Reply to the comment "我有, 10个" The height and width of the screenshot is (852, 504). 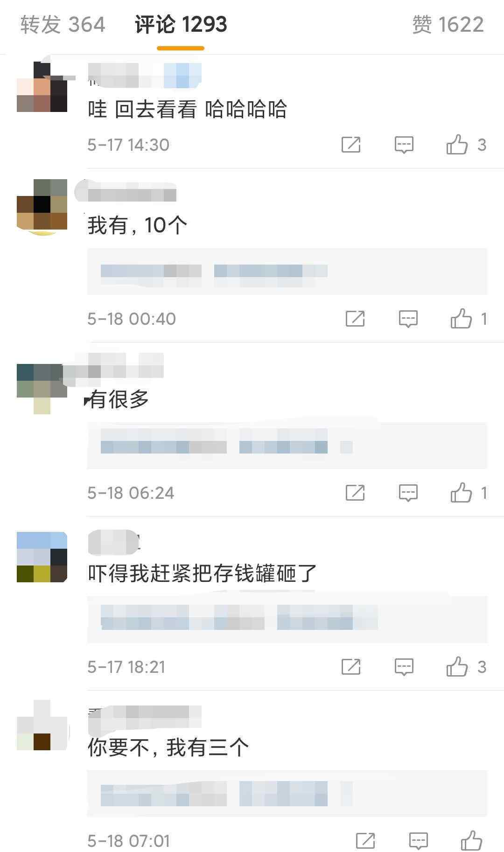[x=408, y=319]
